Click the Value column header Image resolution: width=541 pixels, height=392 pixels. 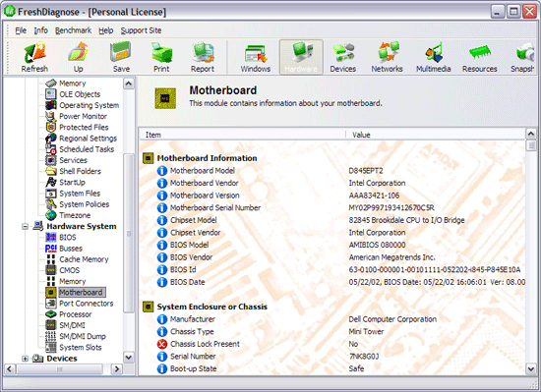point(436,135)
